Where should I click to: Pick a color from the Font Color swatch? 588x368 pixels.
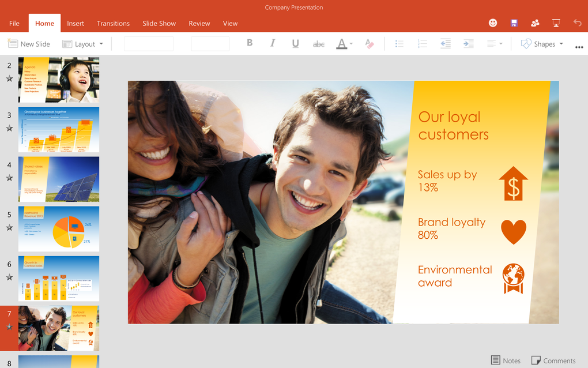click(342, 43)
